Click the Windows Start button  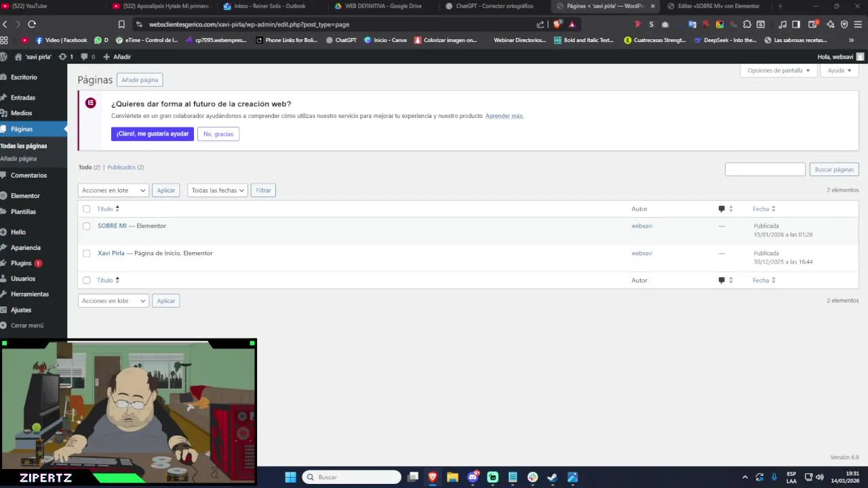[290, 477]
